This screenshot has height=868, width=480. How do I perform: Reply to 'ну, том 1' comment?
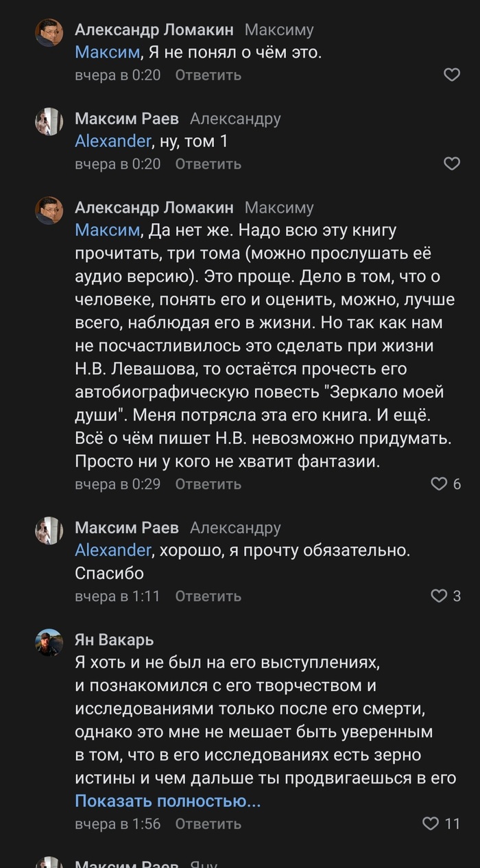[208, 164]
